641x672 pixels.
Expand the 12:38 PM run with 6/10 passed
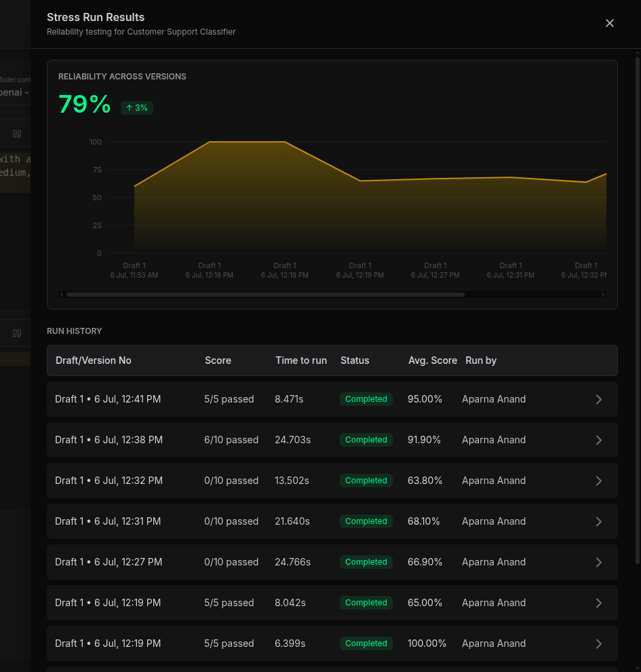pos(599,440)
